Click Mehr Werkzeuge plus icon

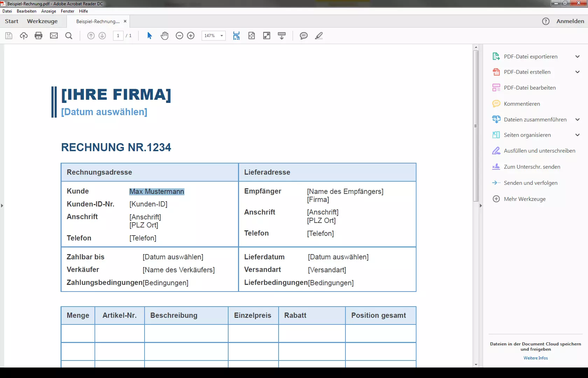[x=496, y=199]
